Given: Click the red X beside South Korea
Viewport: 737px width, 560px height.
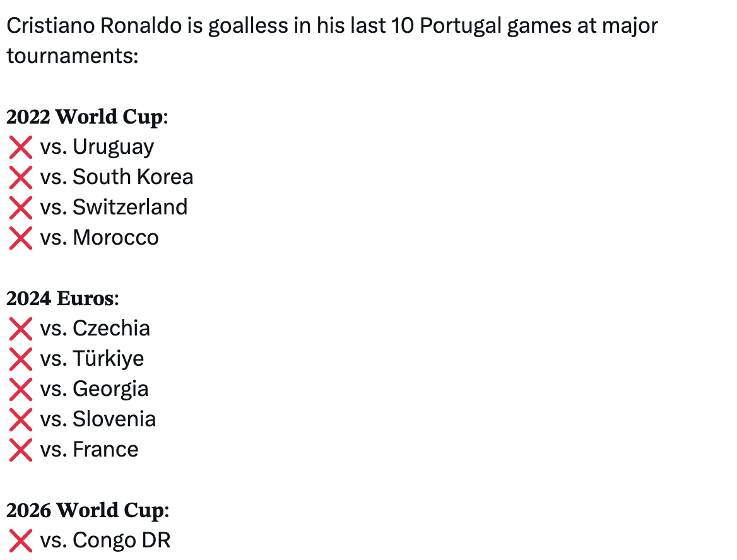Looking at the screenshot, I should coord(21,178).
